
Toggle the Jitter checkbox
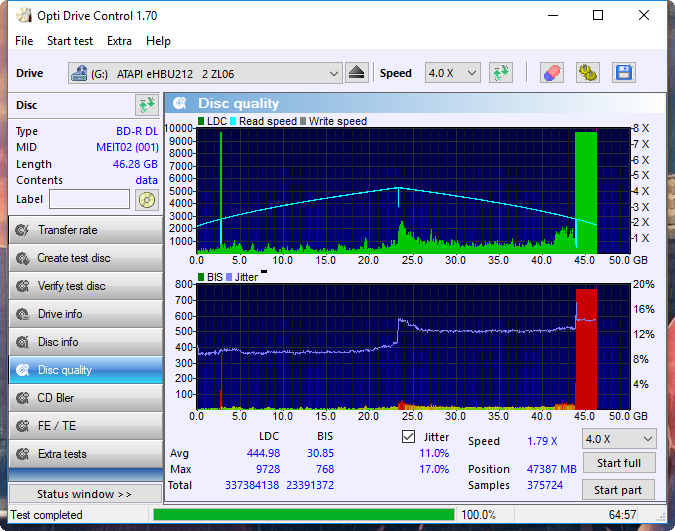pos(408,437)
